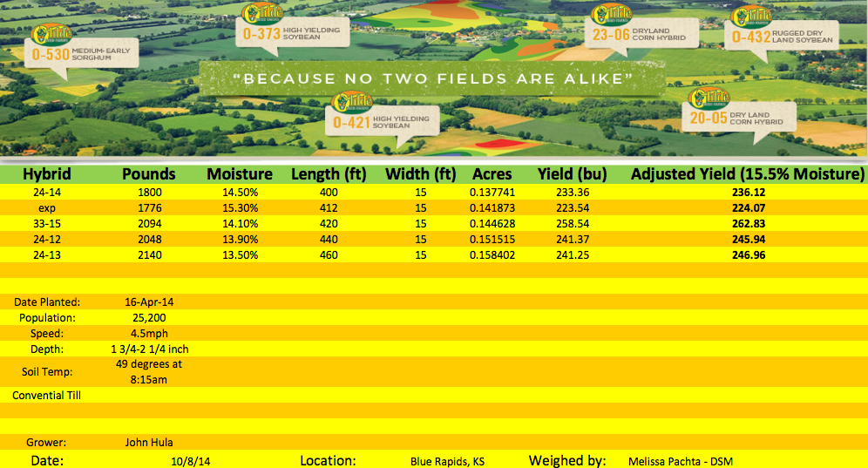
Task: Select the grower name John Hula
Action: point(148,442)
